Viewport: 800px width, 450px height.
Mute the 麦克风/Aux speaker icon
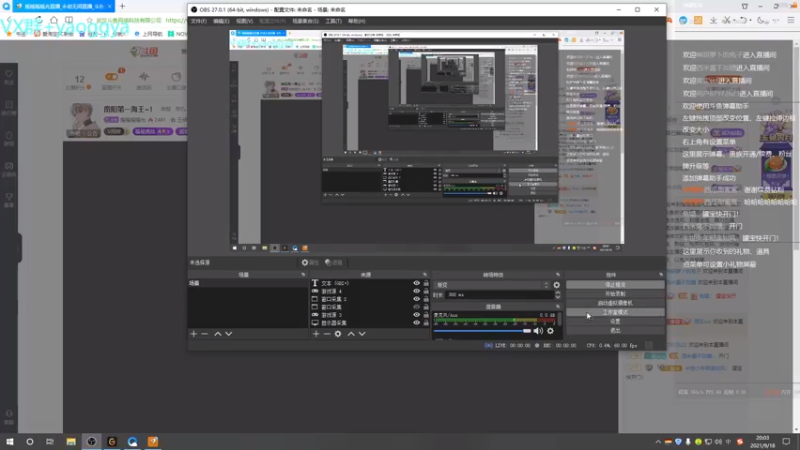[x=538, y=331]
